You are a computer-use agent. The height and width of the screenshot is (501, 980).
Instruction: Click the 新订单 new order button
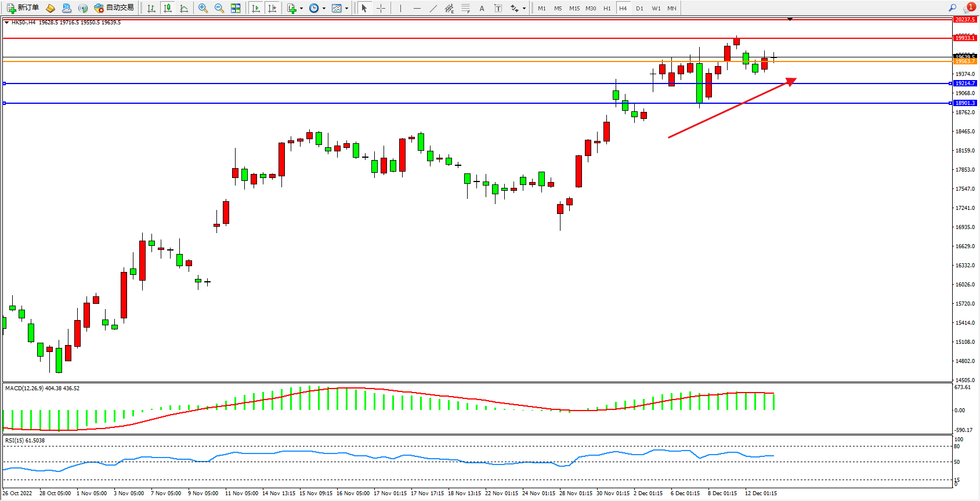pyautogui.click(x=23, y=8)
